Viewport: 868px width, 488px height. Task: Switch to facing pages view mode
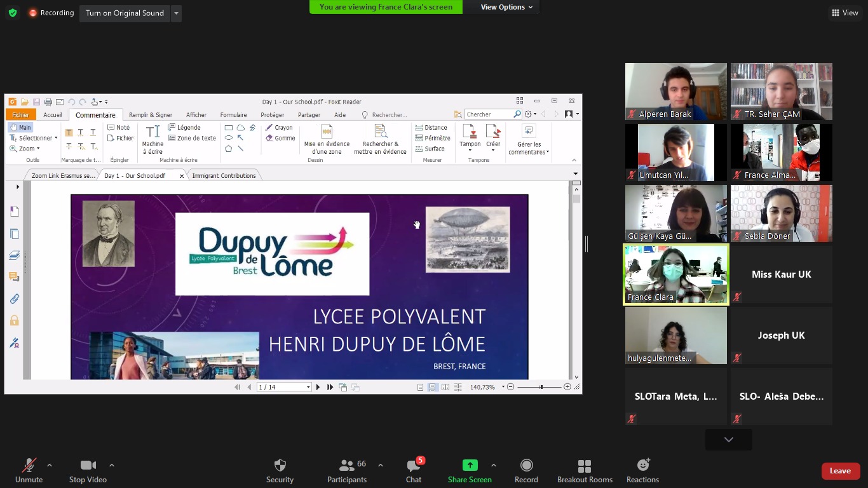coord(445,387)
